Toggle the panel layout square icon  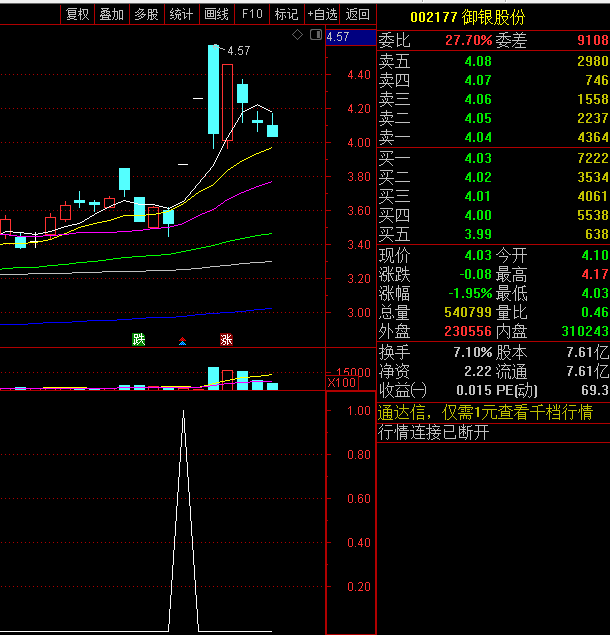(316, 35)
